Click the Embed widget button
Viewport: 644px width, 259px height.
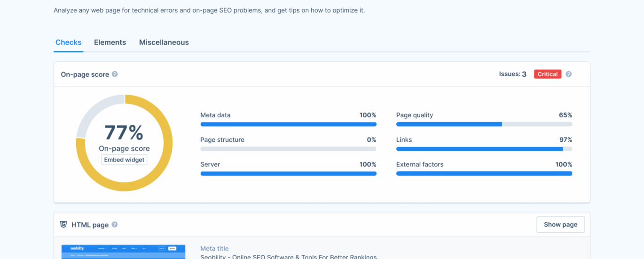pyautogui.click(x=124, y=160)
